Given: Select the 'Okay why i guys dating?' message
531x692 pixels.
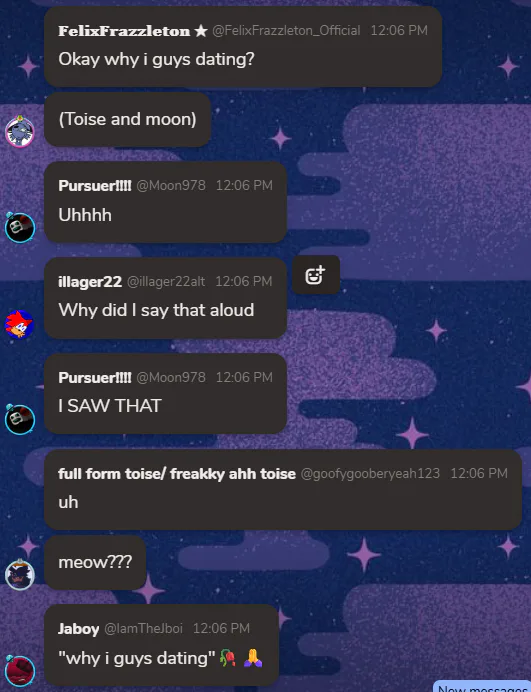Looking at the screenshot, I should click(243, 46).
